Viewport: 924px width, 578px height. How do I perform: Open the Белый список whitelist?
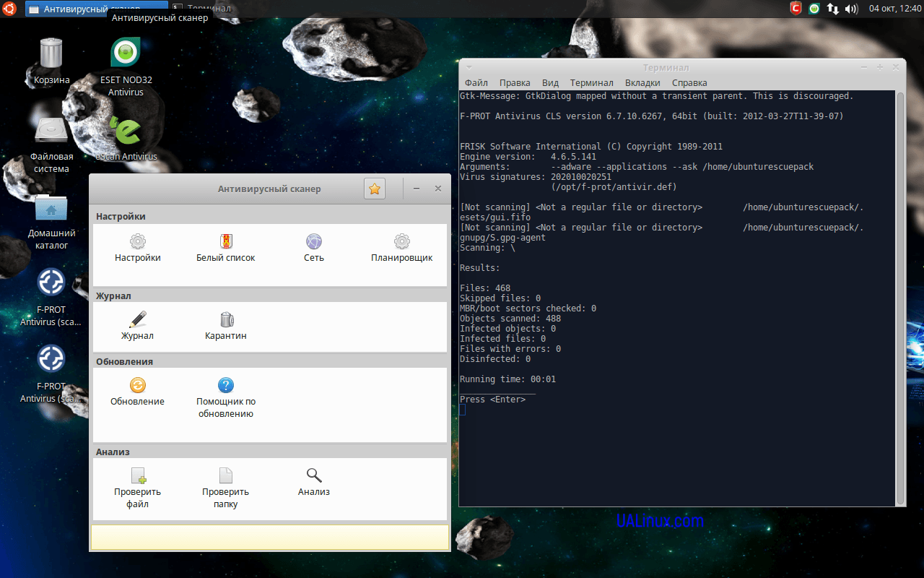[x=226, y=248]
